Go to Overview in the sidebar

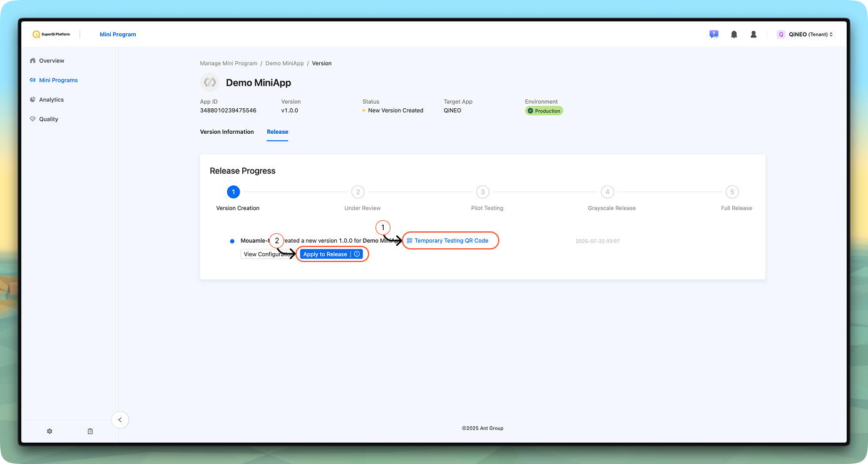click(x=51, y=61)
